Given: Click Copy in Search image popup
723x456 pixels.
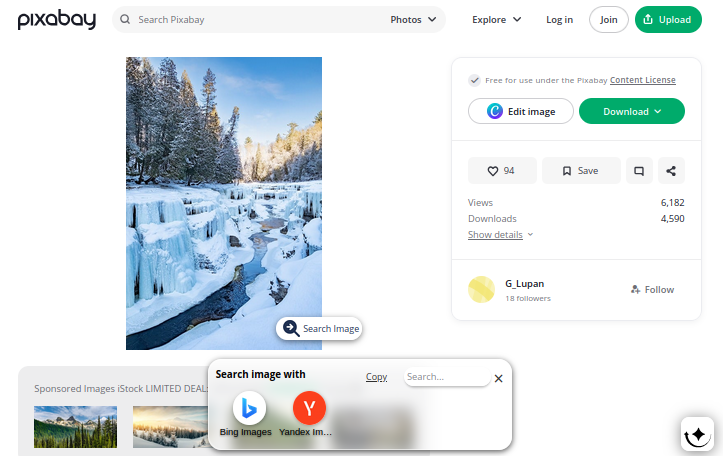Looking at the screenshot, I should point(376,377).
